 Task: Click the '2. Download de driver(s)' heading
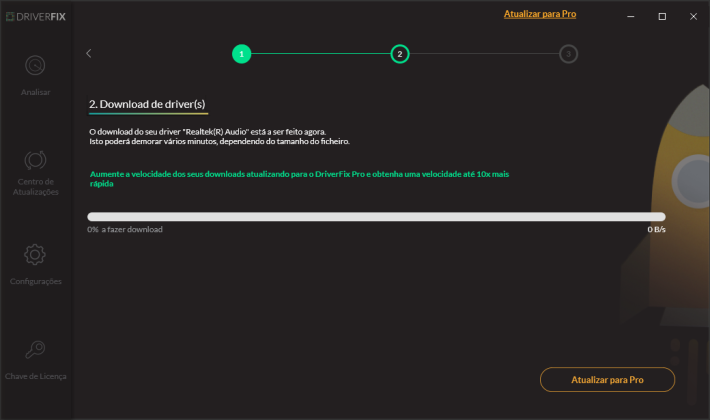pyautogui.click(x=147, y=104)
